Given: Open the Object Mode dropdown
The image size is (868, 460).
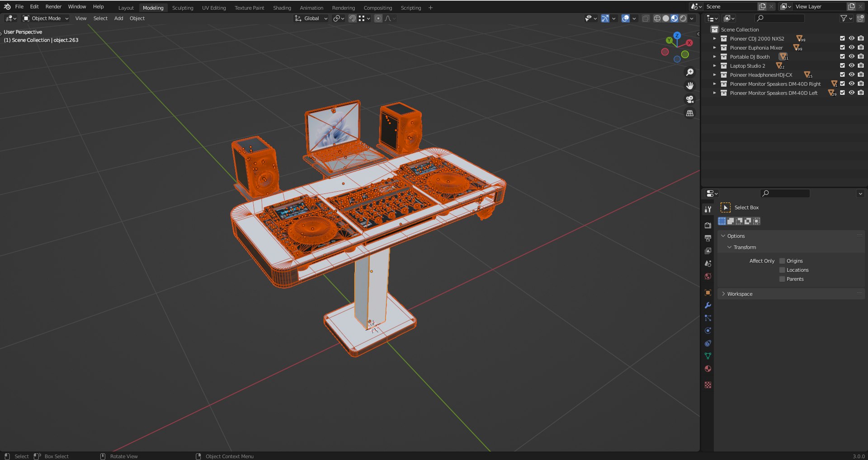Looking at the screenshot, I should (46, 19).
